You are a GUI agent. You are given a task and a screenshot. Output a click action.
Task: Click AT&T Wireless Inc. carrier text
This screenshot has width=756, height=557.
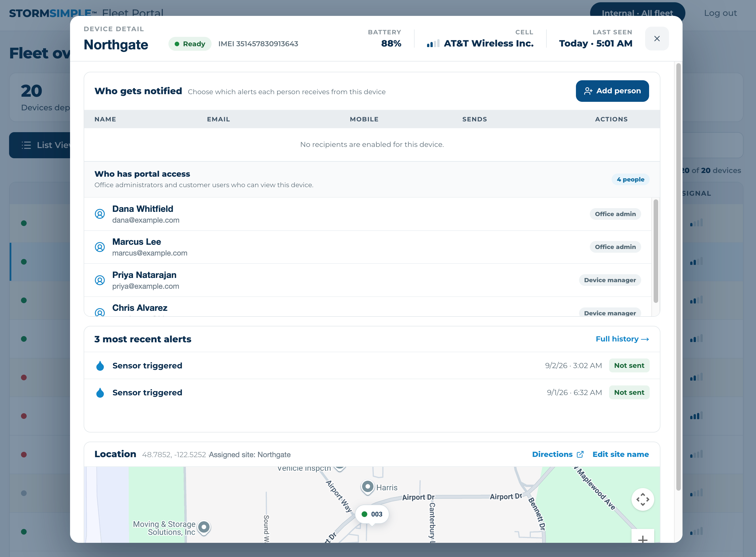tap(488, 43)
